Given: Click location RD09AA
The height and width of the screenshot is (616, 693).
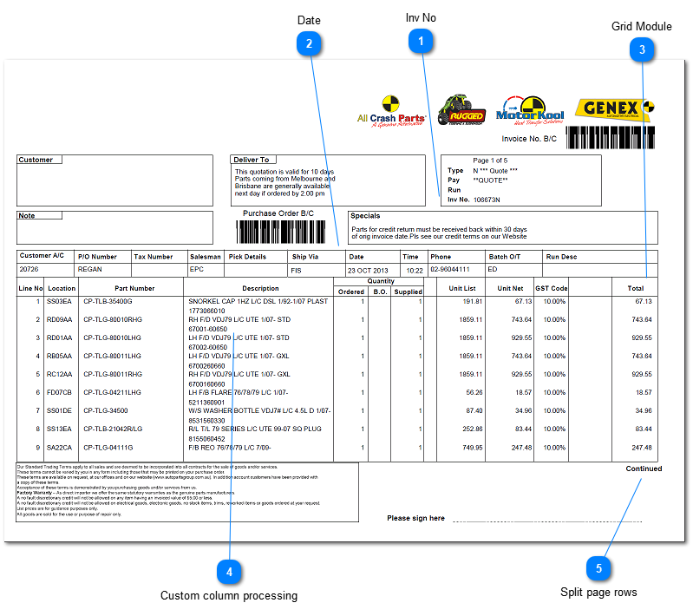Looking at the screenshot, I should [x=59, y=320].
